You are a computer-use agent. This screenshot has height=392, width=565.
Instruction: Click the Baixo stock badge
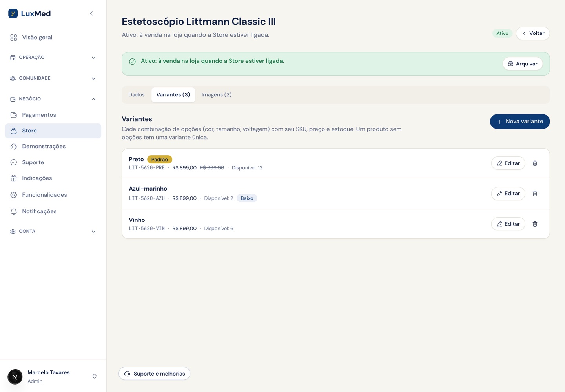coord(247,198)
